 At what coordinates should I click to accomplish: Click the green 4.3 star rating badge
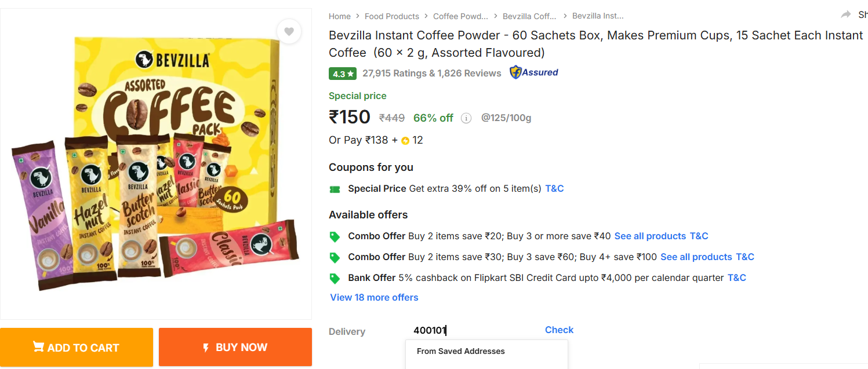[343, 74]
